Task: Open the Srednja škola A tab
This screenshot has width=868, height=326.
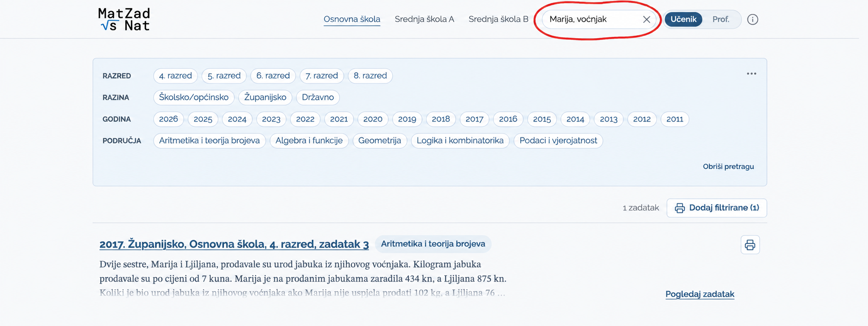Action: [x=424, y=20]
